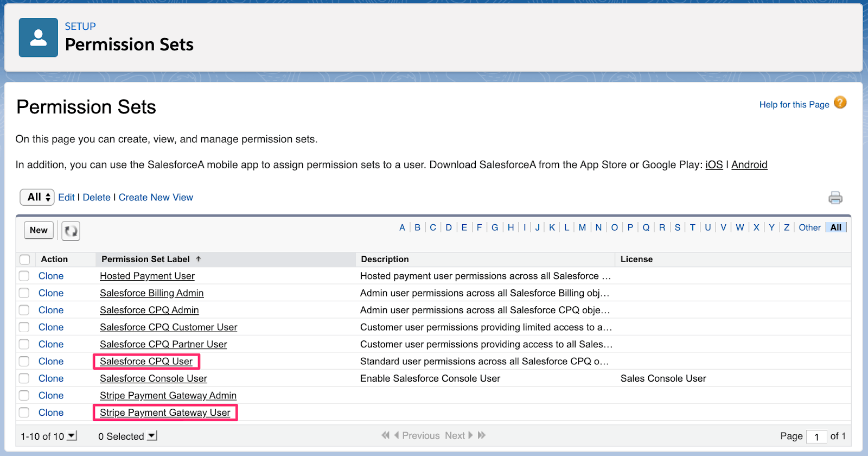Open Salesforce CPQ Admin permission set
Screen dimensions: 868x456
pos(149,310)
